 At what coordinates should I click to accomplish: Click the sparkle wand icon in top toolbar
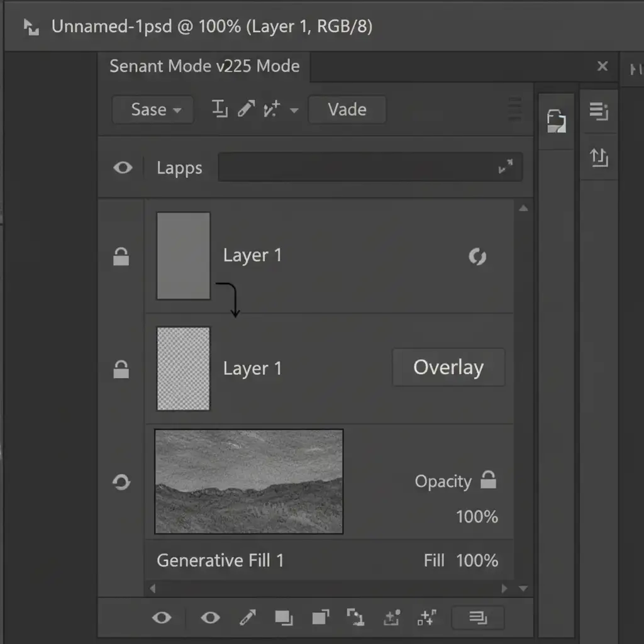tap(271, 110)
